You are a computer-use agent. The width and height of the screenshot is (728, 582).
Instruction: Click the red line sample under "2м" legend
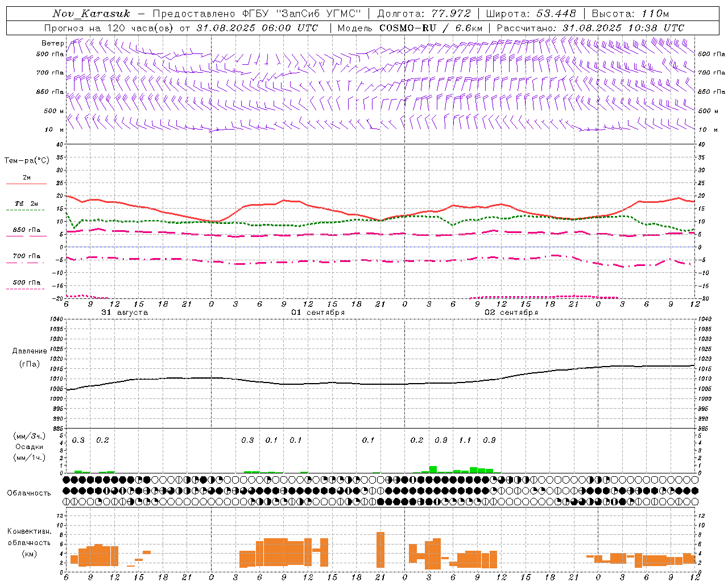pyautogui.click(x=26, y=184)
